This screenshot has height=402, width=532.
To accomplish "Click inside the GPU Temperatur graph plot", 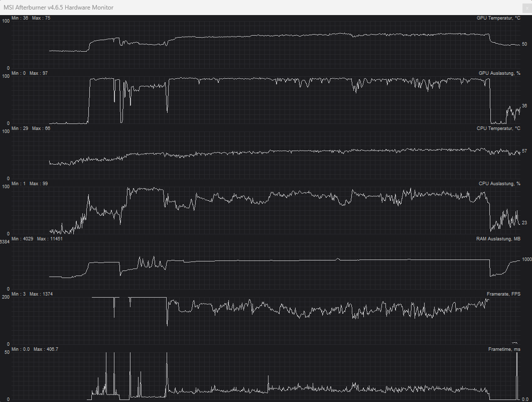I will coord(266,44).
